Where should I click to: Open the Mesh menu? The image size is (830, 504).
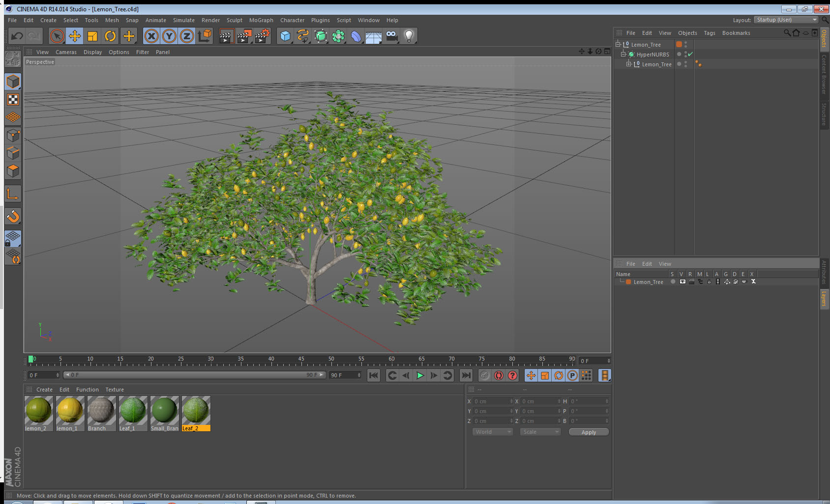tap(112, 20)
